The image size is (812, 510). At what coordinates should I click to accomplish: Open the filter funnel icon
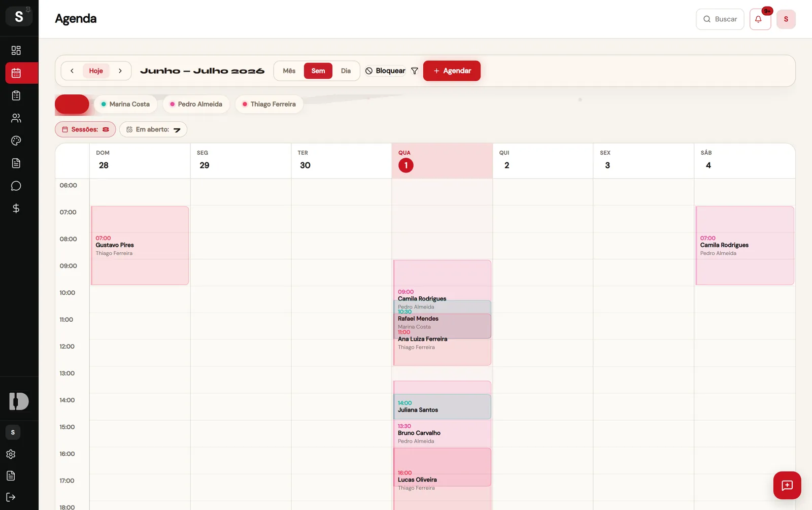(415, 71)
